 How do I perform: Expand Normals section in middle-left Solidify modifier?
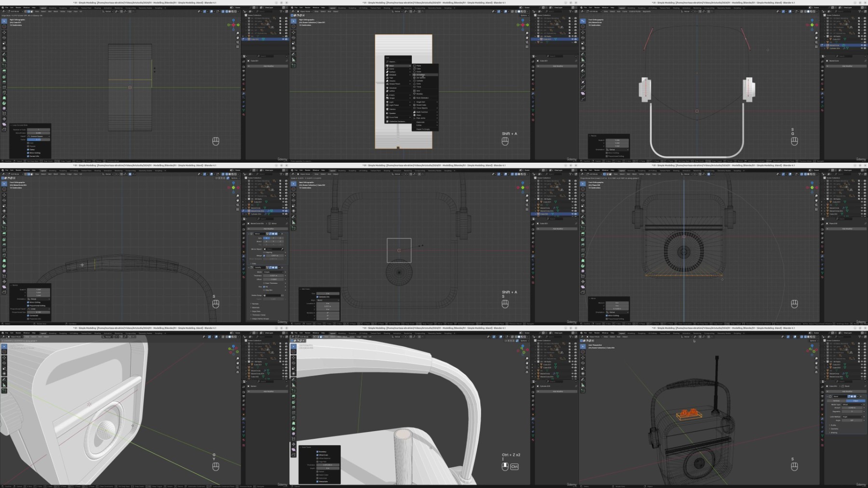[254, 304]
